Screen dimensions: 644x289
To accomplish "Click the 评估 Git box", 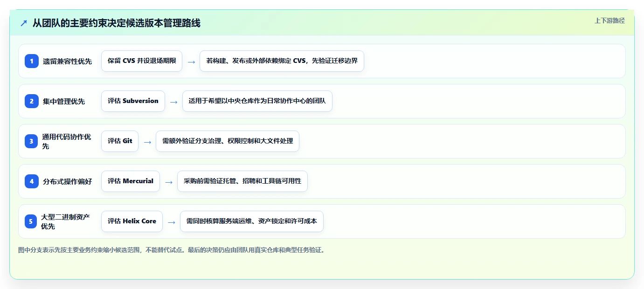I will pyautogui.click(x=120, y=141).
